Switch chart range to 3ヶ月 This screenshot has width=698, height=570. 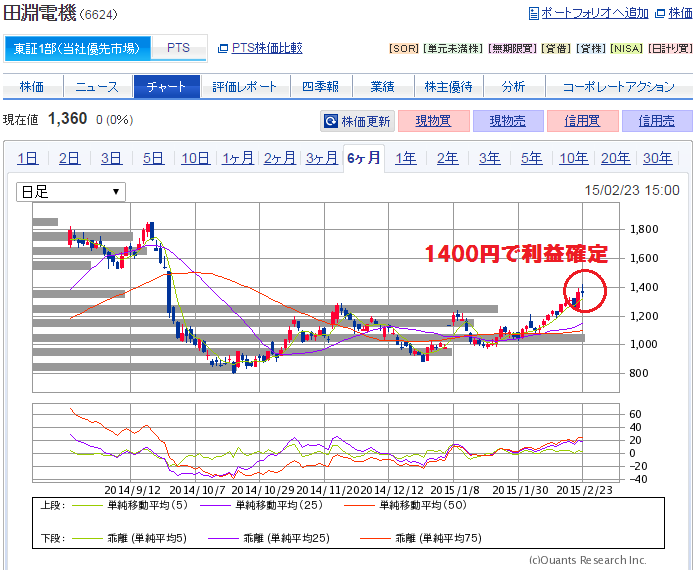tap(321, 158)
